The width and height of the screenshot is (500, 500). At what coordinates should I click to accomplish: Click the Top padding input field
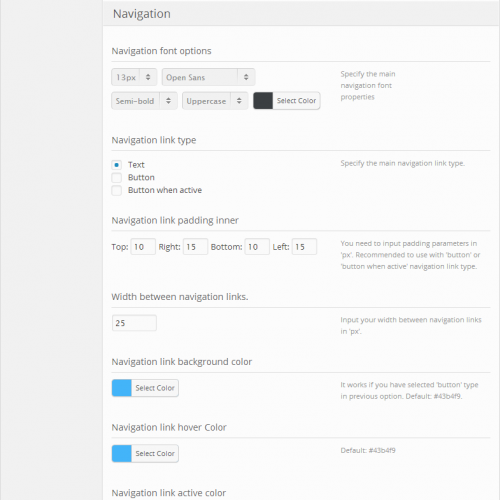[143, 247]
